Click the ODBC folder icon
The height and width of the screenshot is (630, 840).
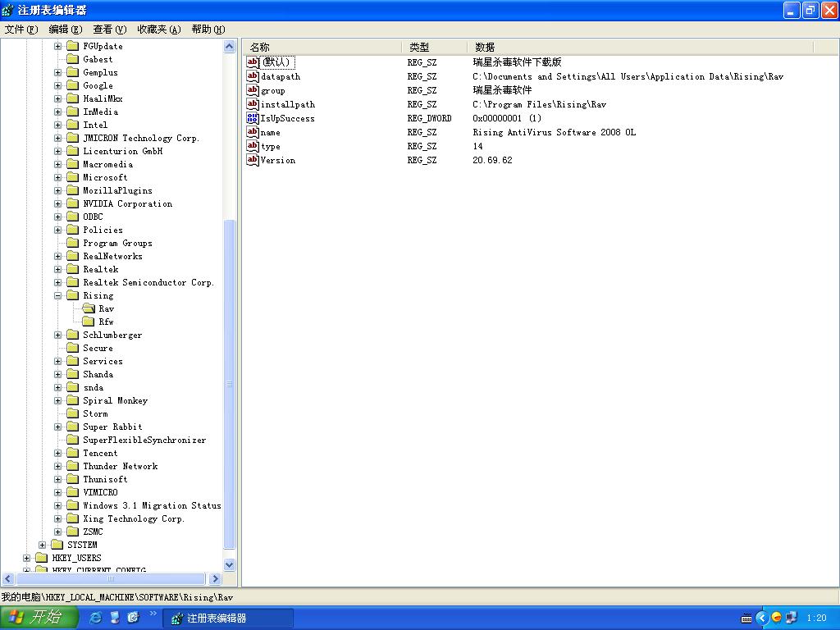point(73,217)
